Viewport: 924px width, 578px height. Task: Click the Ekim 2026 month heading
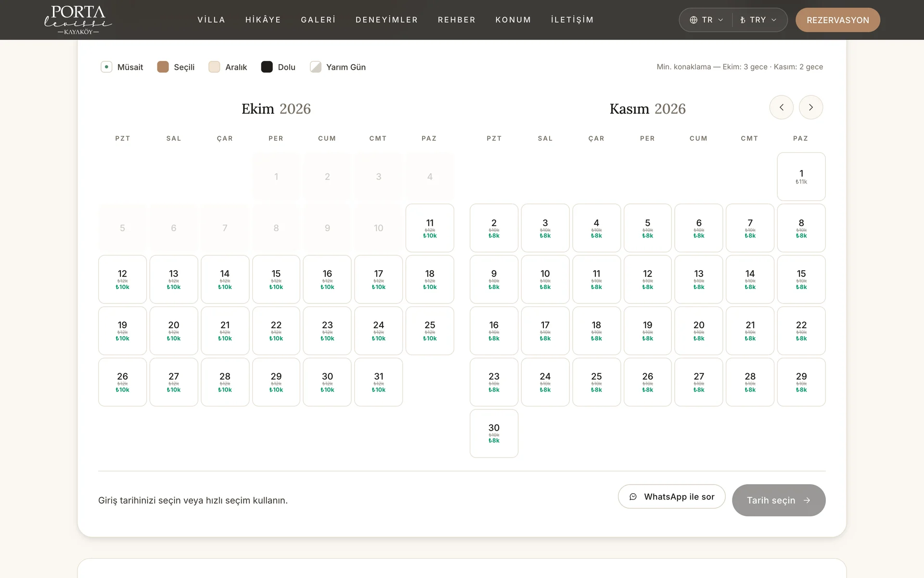click(x=276, y=109)
